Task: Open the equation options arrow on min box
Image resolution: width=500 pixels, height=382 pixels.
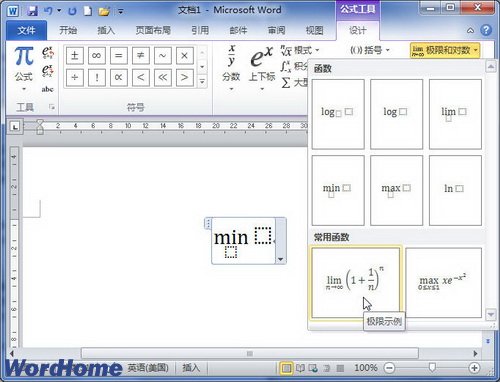Action: 281,259
